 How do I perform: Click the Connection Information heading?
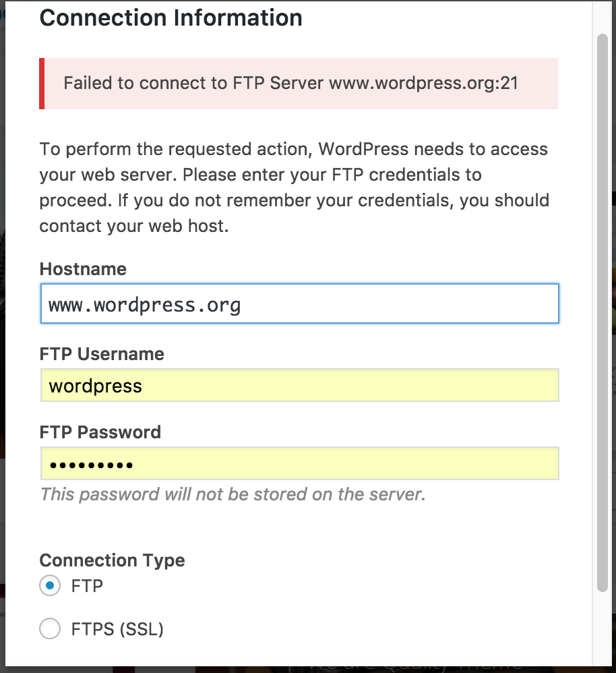tap(171, 18)
